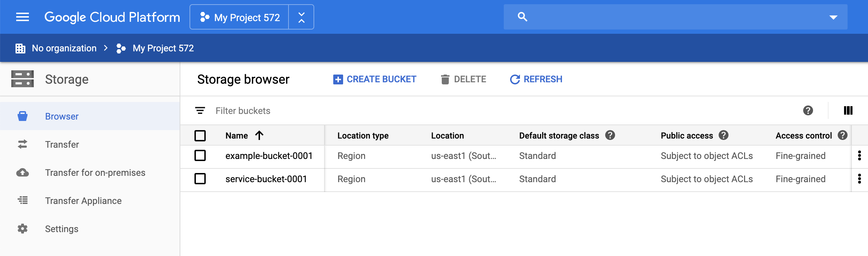Open more actions for example-bucket-0001
The height and width of the screenshot is (256, 868).
coord(860,155)
